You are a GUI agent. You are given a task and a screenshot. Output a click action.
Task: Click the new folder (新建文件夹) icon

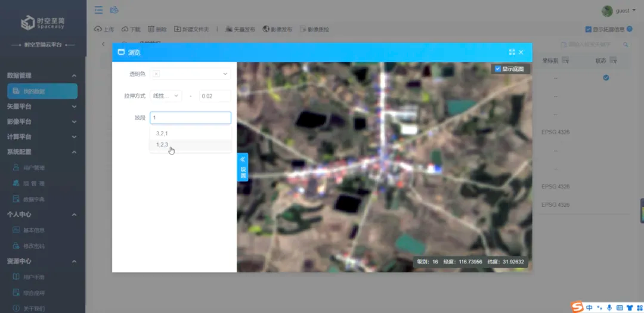(x=178, y=29)
